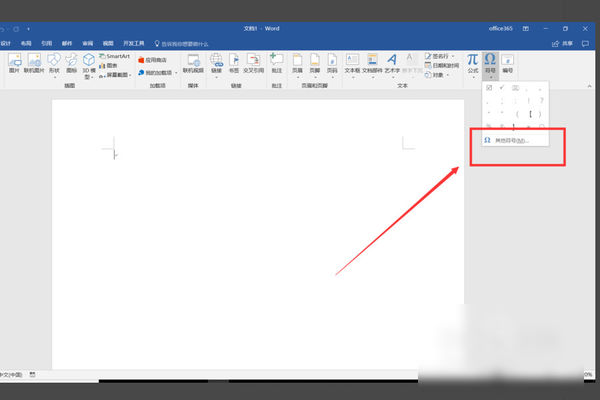Add a Signature Line (签名行)
Viewport: 600px width, 400px height.
pos(440,56)
